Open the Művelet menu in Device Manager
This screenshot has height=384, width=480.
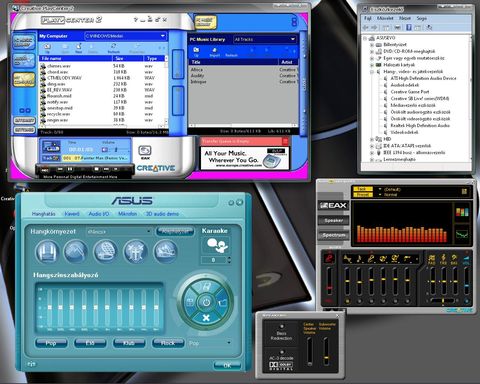click(x=385, y=18)
